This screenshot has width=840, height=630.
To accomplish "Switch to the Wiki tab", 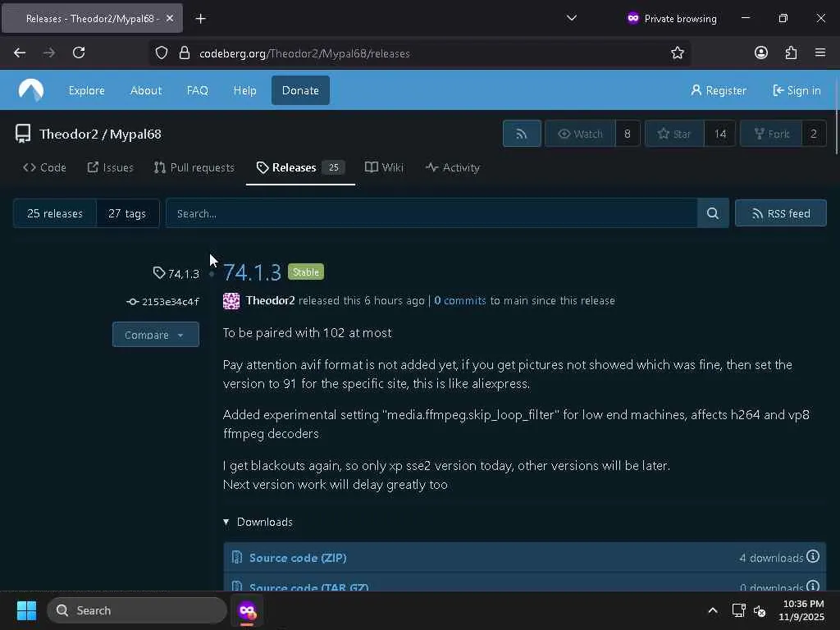I will 384,167.
